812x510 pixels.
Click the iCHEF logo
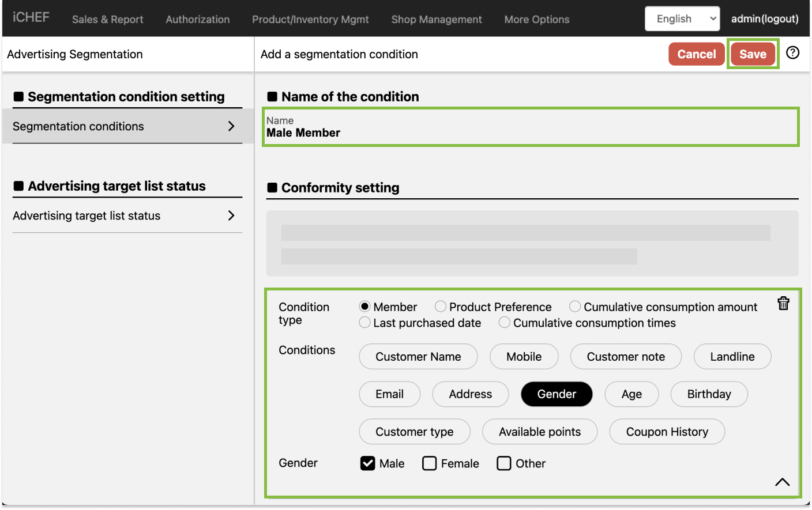tap(31, 17)
